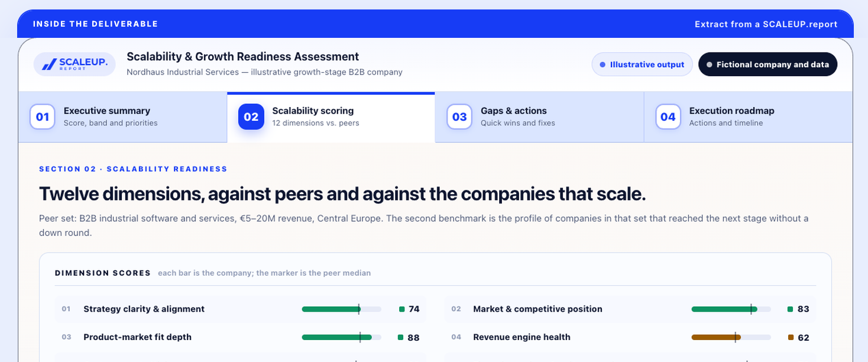Click the Strategy clarity score bar
This screenshot has height=362, width=868.
(x=341, y=309)
